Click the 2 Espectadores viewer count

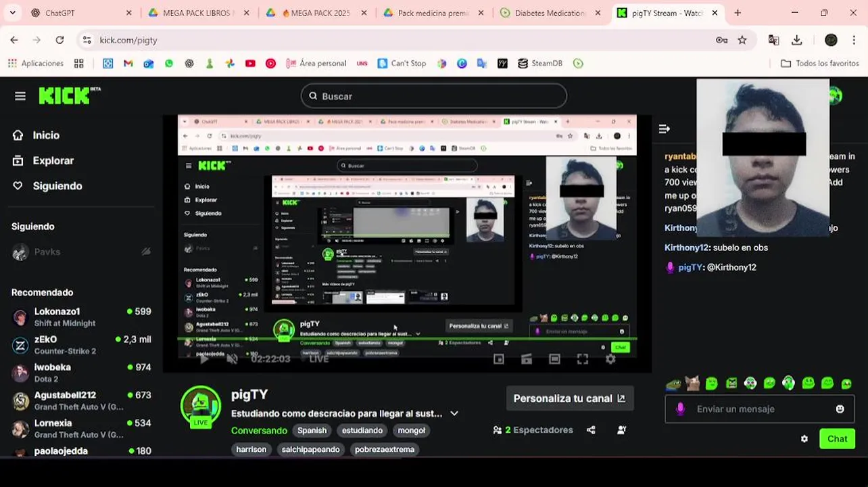click(x=533, y=430)
